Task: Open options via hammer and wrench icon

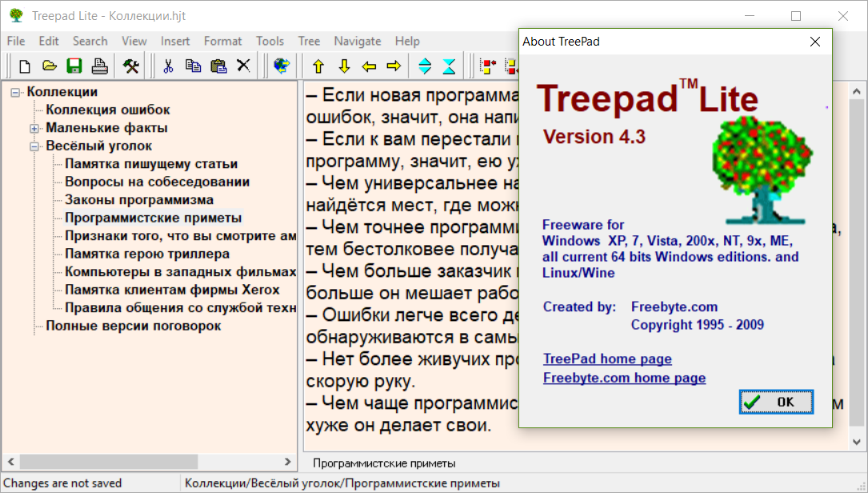Action: tap(131, 66)
